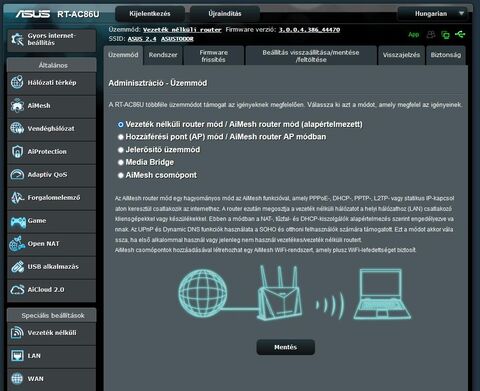Open the WAN globe icon
The width and height of the screenshot is (480, 391).
[17, 378]
